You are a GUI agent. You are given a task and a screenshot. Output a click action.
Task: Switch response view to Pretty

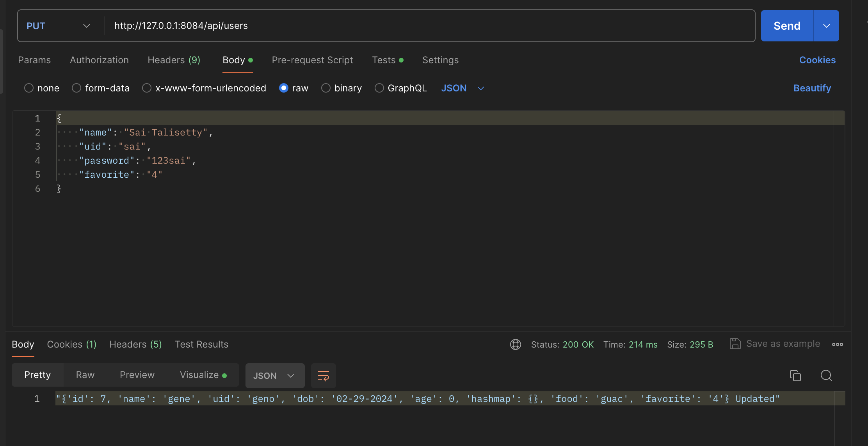click(x=37, y=375)
